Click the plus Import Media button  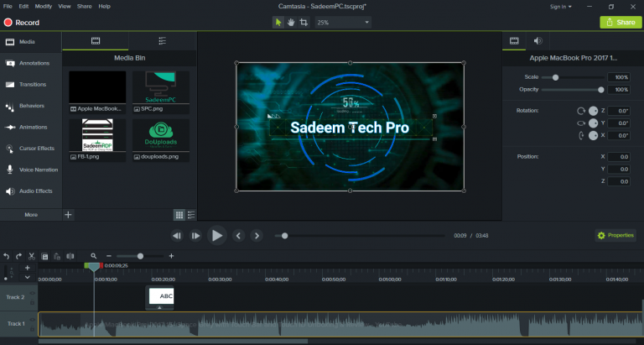click(68, 215)
